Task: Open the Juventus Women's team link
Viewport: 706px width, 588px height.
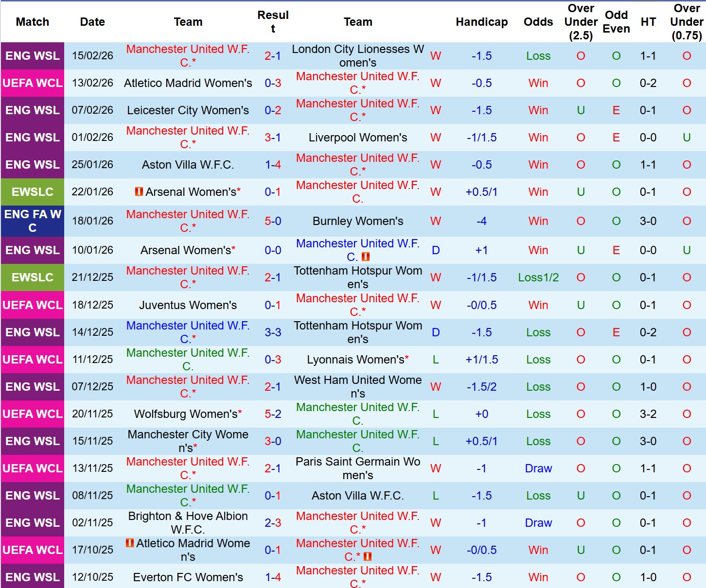Action: pos(188,305)
